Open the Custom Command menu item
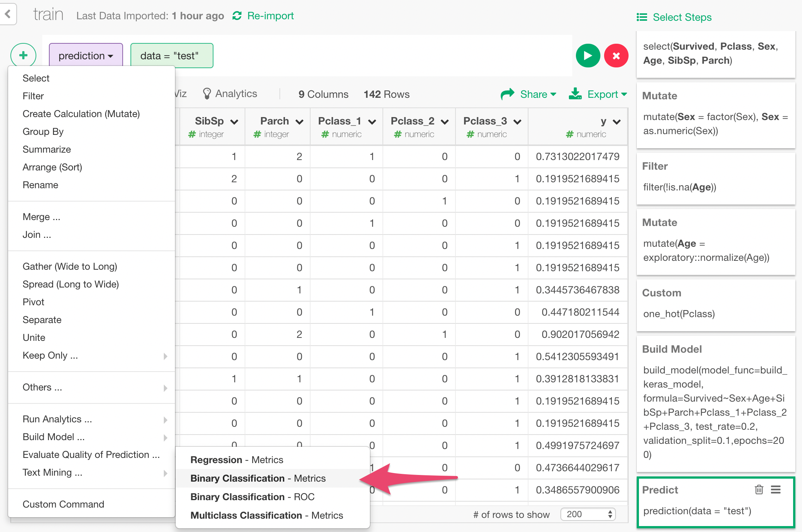The width and height of the screenshot is (802, 532). pos(63,504)
